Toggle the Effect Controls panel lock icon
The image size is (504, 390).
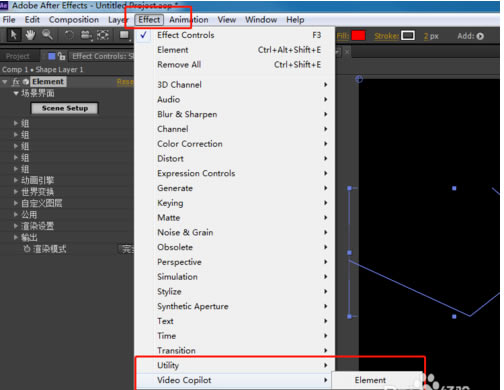61,56
